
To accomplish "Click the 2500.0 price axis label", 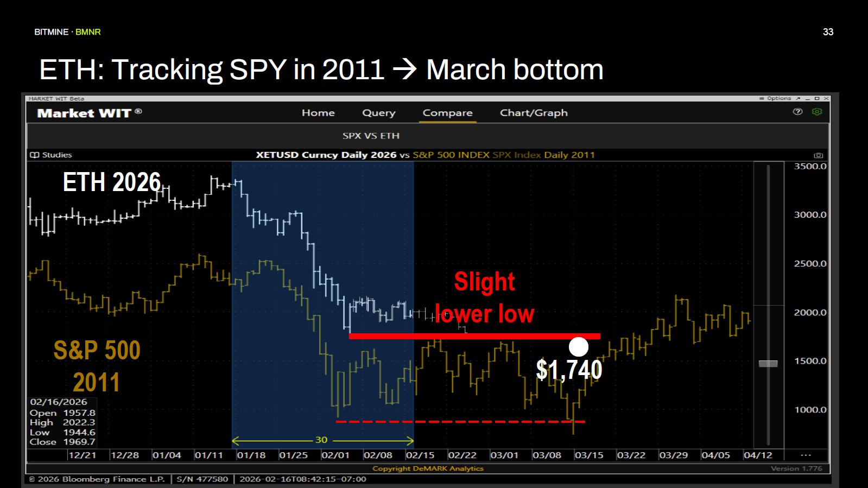I will 810,264.
